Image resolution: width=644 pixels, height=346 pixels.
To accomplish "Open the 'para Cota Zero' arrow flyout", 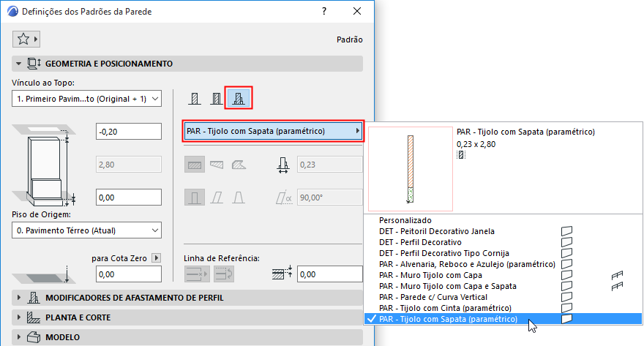I will [x=156, y=257].
